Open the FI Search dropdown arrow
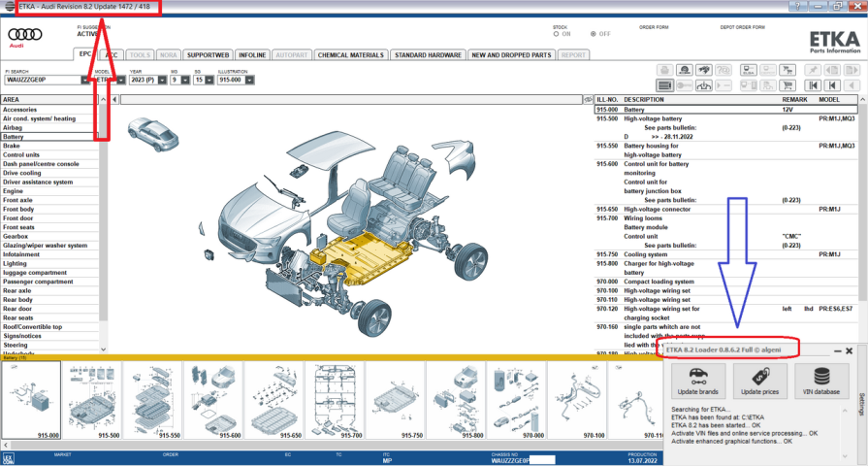 (84, 80)
